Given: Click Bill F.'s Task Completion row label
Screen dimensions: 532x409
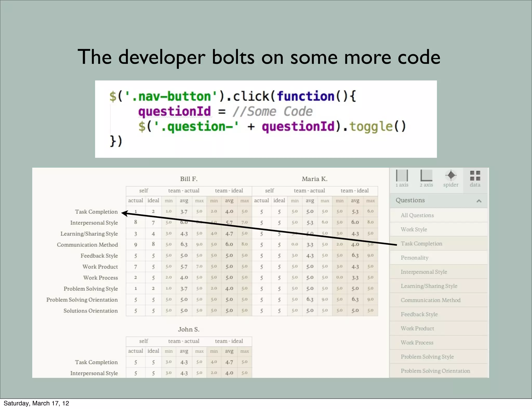Looking at the screenshot, I should (96, 212).
